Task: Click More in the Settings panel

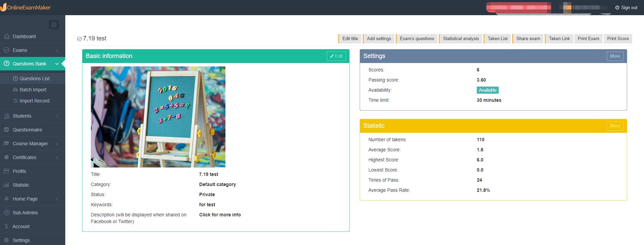Action: 615,56
